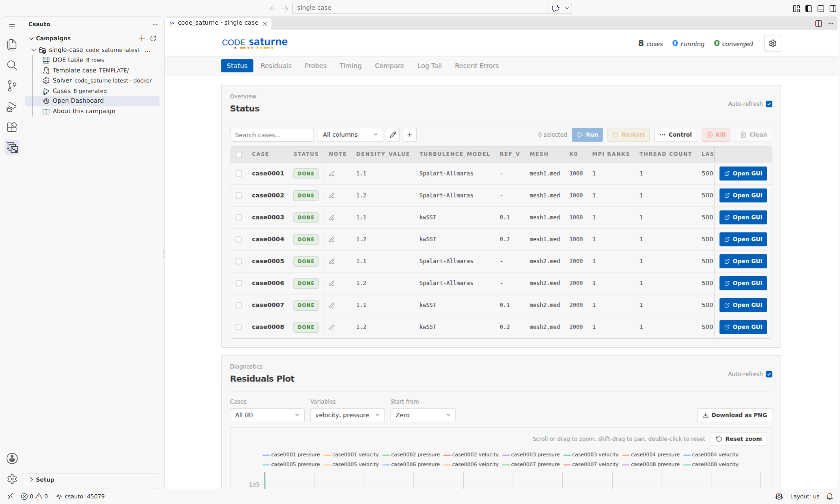The image size is (840, 504).
Task: Open dashboard settings gear icon
Action: point(772,43)
